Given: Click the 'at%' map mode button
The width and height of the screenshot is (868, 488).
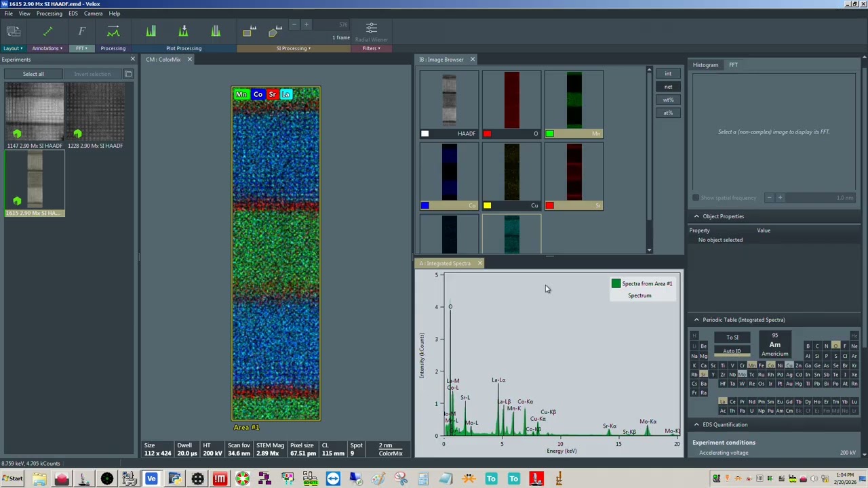Looking at the screenshot, I should [668, 113].
